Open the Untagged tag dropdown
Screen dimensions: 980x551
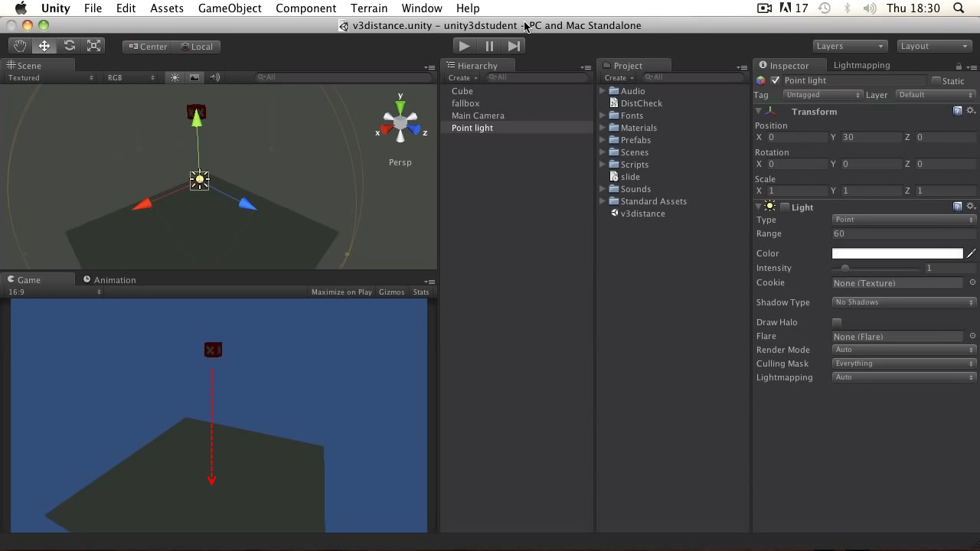[823, 95]
